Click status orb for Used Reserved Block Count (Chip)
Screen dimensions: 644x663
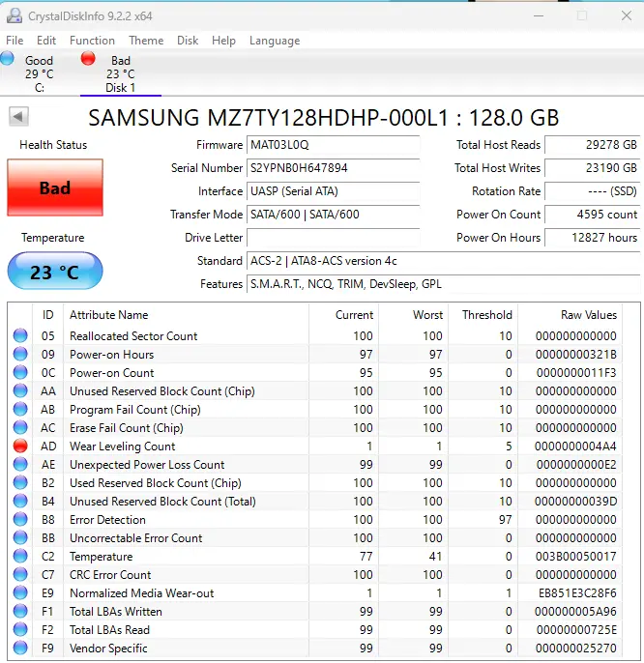click(x=20, y=482)
